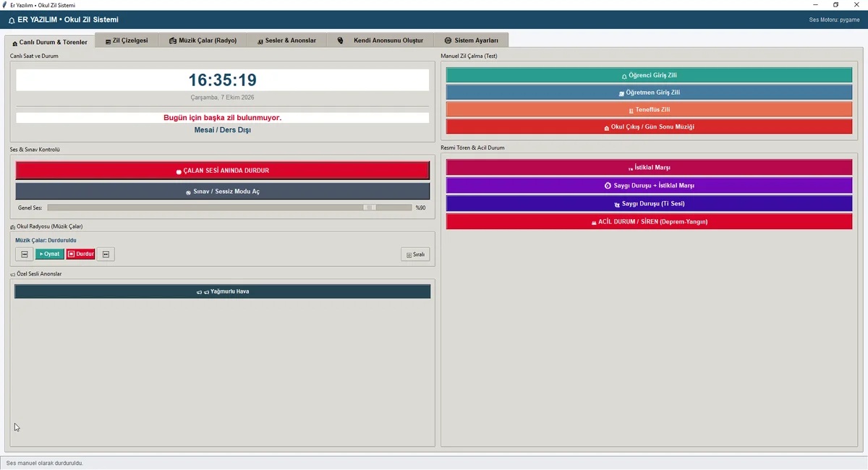The height and width of the screenshot is (470, 868).
Task: Start Saygı Duruşu + İstiklal Marşı
Action: coord(649,186)
